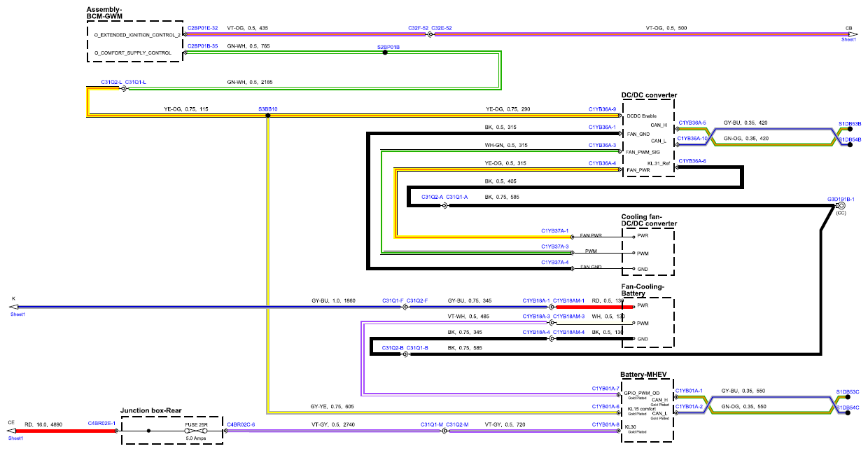Select connector pin C1YB36A-9
Image resolution: width=868 pixels, height=451 pixels.
[x=602, y=109]
